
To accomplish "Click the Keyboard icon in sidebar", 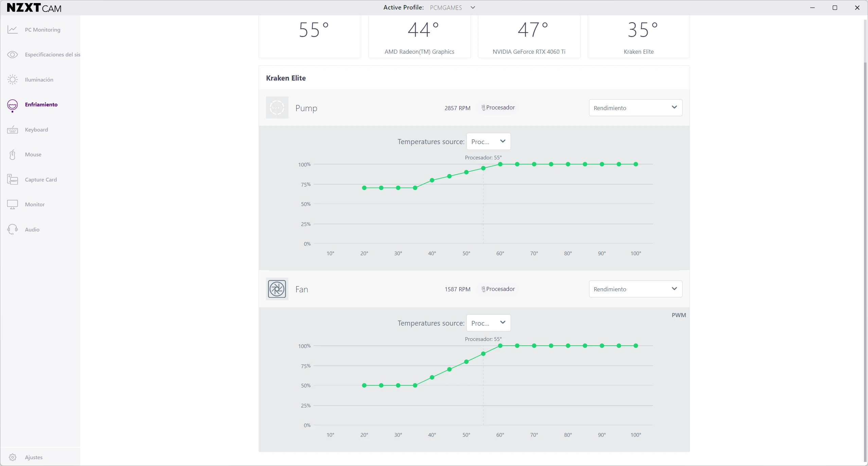I will click(x=13, y=130).
